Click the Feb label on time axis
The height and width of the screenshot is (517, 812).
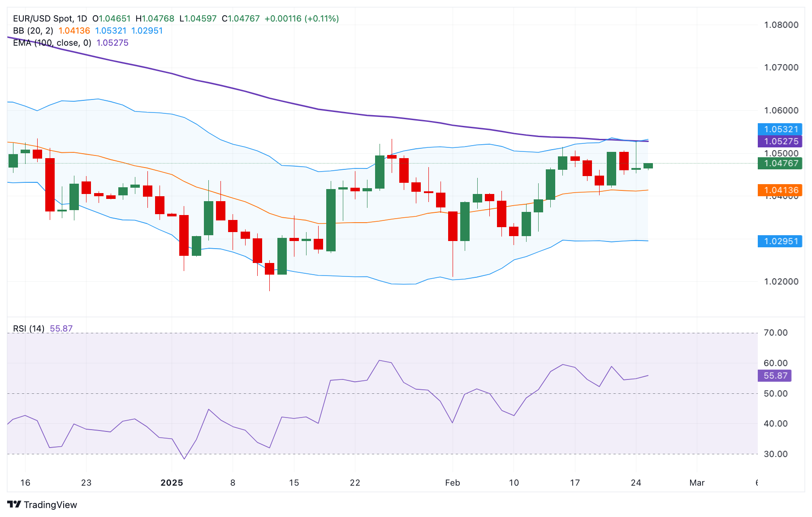click(x=452, y=483)
